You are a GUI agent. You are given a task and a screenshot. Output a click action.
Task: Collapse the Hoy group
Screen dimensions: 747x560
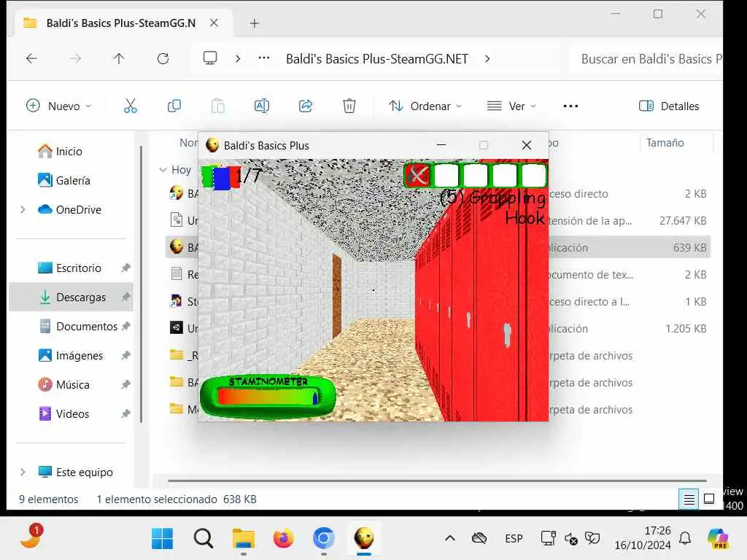pyautogui.click(x=163, y=169)
